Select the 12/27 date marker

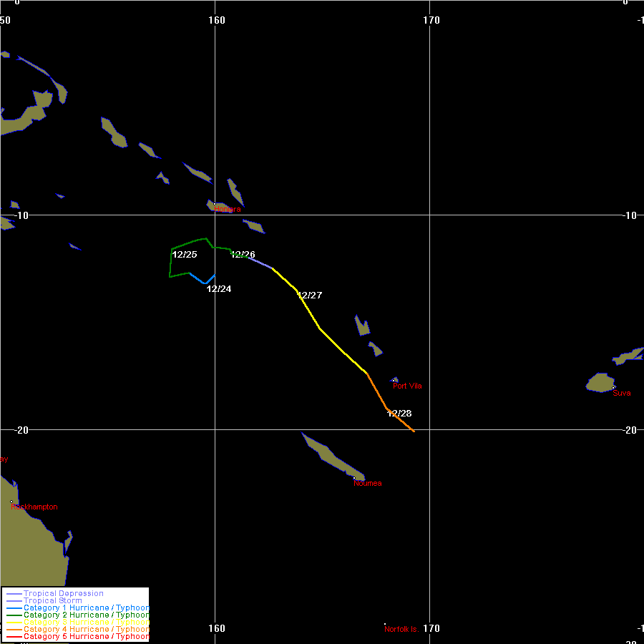click(310, 296)
